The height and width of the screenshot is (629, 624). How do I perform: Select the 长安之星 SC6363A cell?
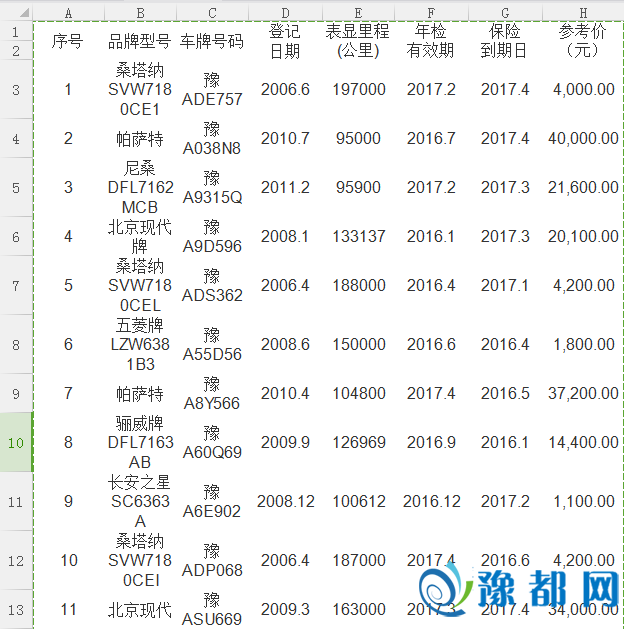point(140,500)
